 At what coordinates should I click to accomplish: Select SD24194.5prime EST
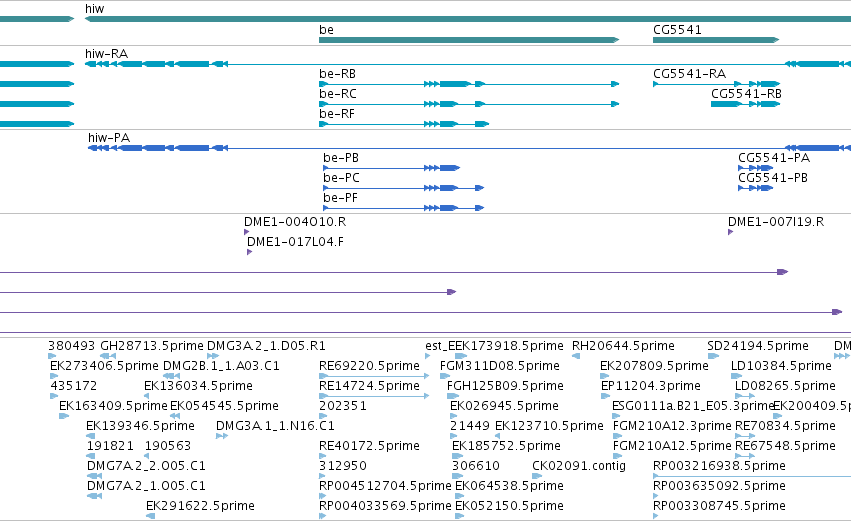713,356
